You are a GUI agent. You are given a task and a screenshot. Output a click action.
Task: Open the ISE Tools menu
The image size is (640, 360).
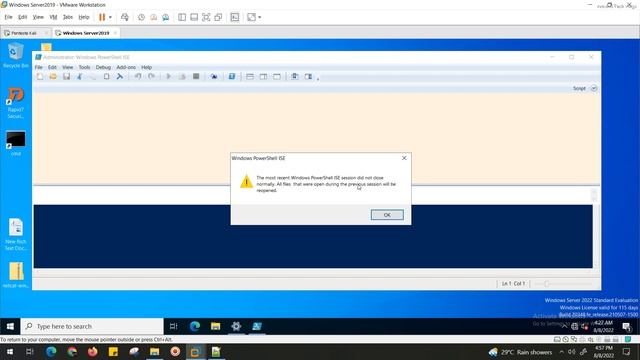click(x=84, y=67)
